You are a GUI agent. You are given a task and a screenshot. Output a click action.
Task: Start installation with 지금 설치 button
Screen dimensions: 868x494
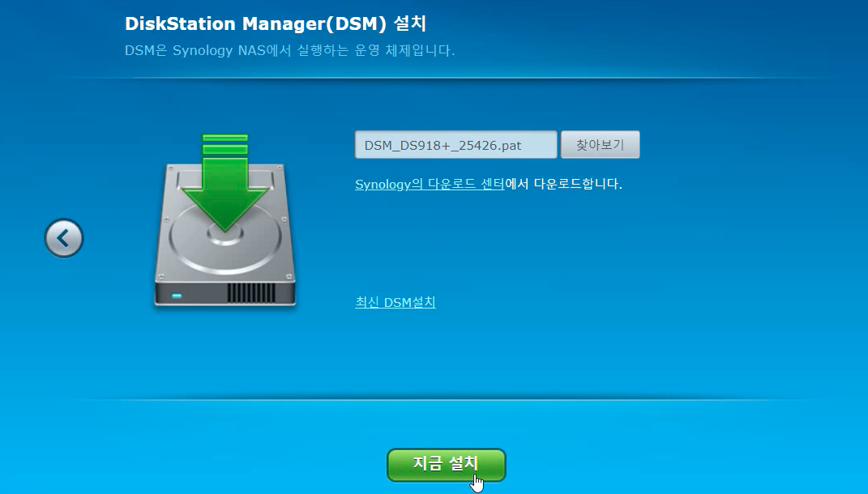(x=447, y=465)
